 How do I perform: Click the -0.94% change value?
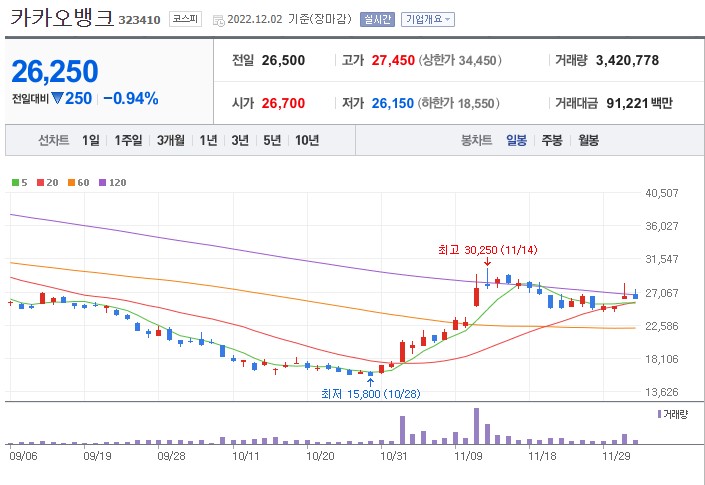[131, 98]
